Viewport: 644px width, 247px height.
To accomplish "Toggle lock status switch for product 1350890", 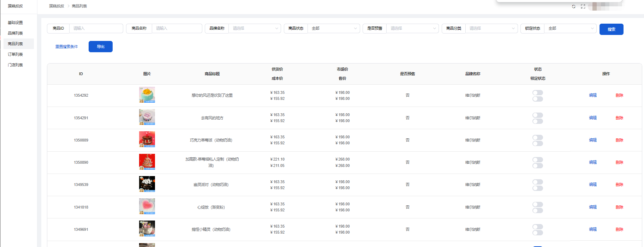I will pyautogui.click(x=537, y=166).
